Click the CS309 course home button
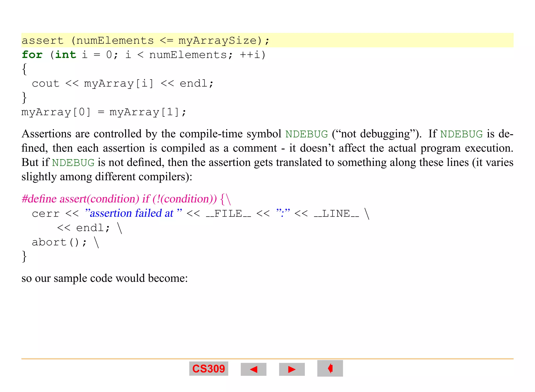 208,369
